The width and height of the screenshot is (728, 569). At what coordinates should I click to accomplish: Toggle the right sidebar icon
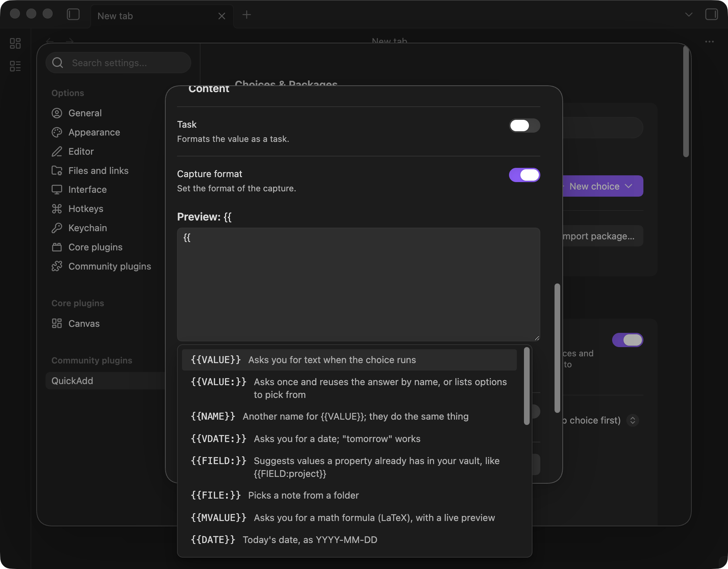click(711, 15)
